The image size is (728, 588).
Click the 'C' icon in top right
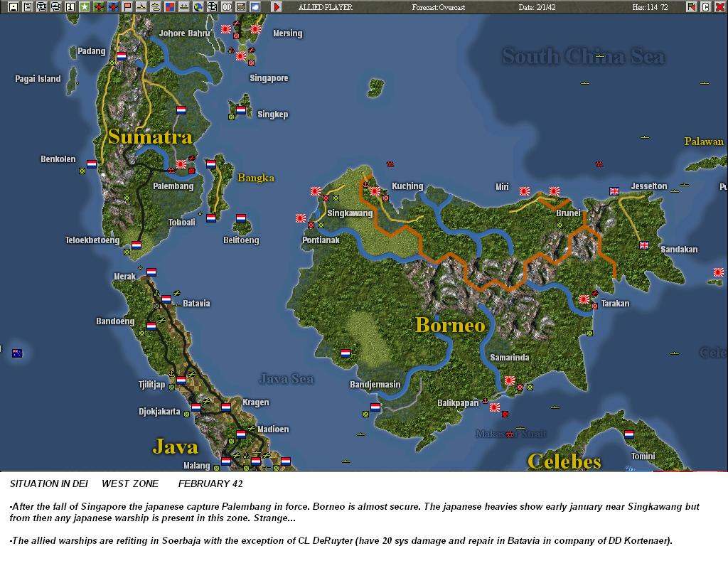706,7
